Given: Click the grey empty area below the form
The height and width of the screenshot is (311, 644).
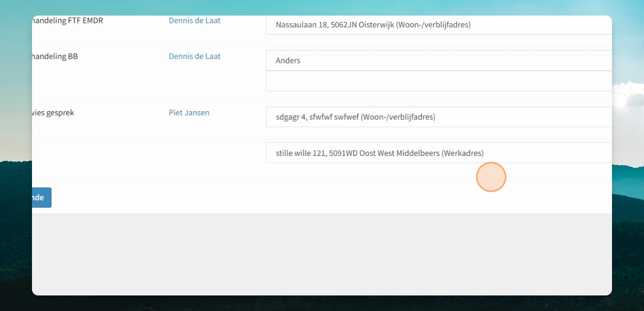Looking at the screenshot, I should click(322, 254).
